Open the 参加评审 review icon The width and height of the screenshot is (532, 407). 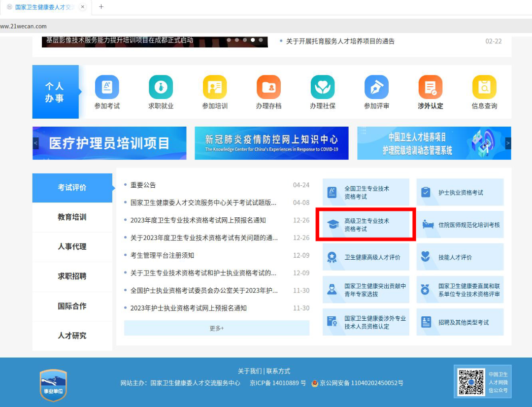376,88
